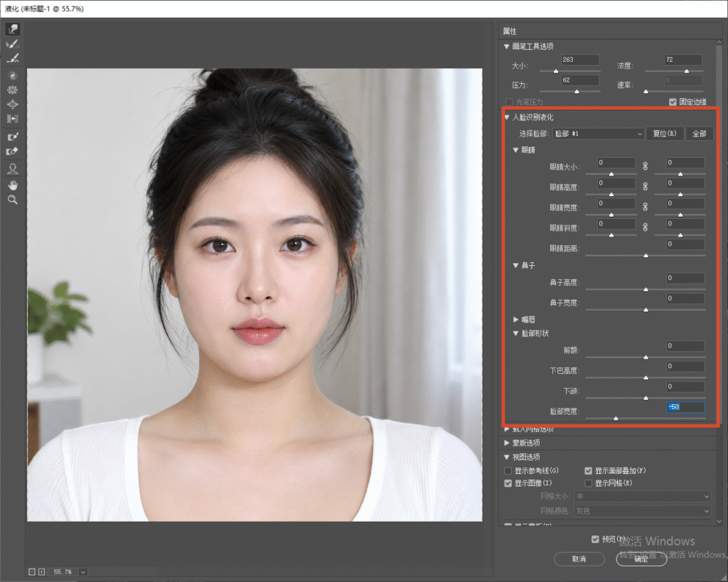Select the Freeze Mask tool
This screenshot has width=728, height=582.
[x=13, y=137]
